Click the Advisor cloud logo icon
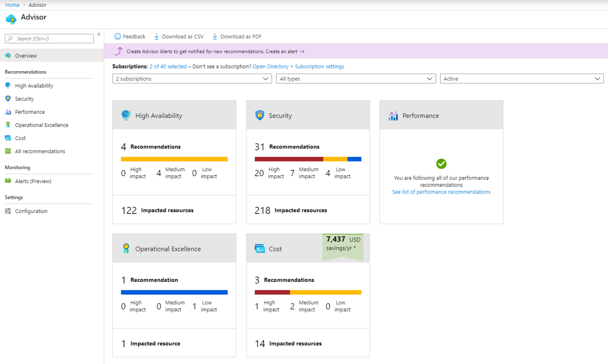 coord(11,19)
